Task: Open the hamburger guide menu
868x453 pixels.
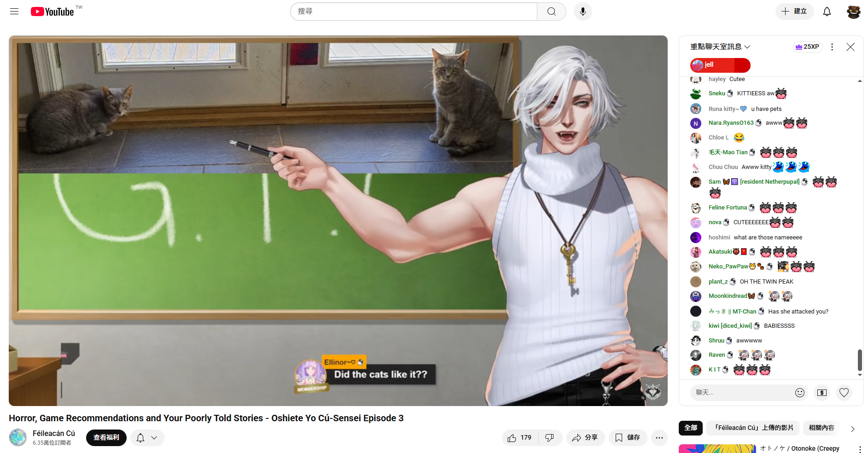Action: pyautogui.click(x=14, y=12)
